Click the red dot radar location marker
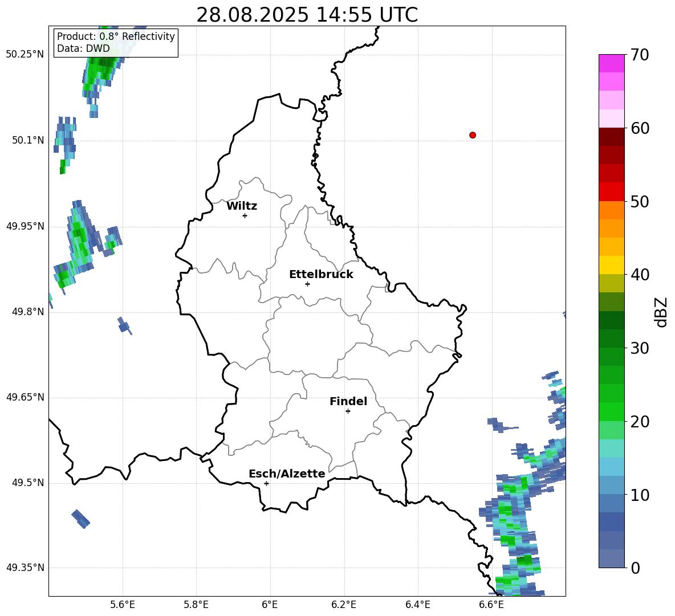The image size is (675, 616). pyautogui.click(x=473, y=135)
